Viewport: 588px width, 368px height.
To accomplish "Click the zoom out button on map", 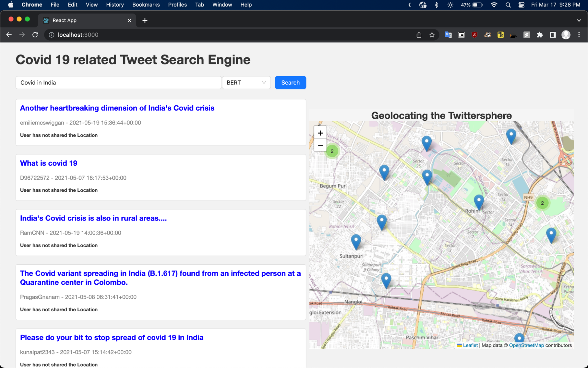I will [x=320, y=145].
